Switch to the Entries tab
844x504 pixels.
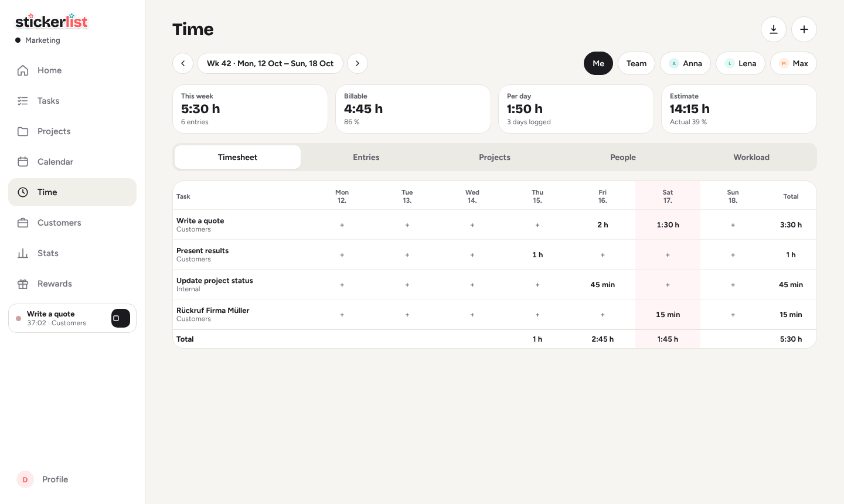[366, 157]
